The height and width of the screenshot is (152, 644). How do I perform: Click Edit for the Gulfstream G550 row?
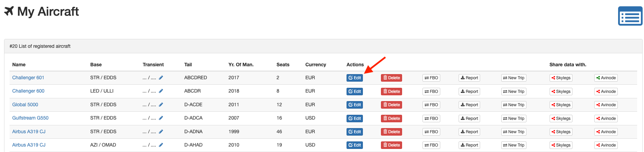coord(354,119)
